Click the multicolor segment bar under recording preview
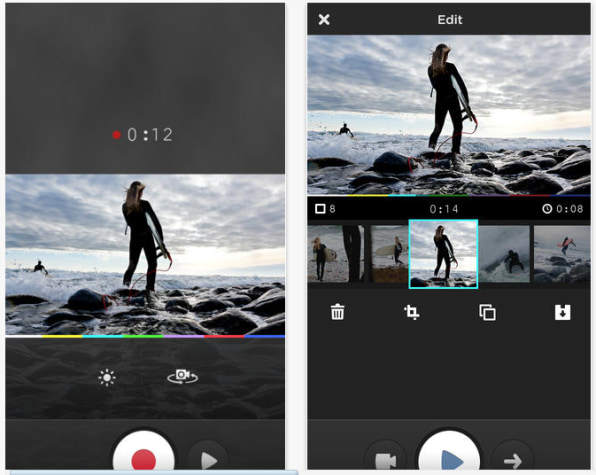The width and height of the screenshot is (596, 475). (x=145, y=336)
